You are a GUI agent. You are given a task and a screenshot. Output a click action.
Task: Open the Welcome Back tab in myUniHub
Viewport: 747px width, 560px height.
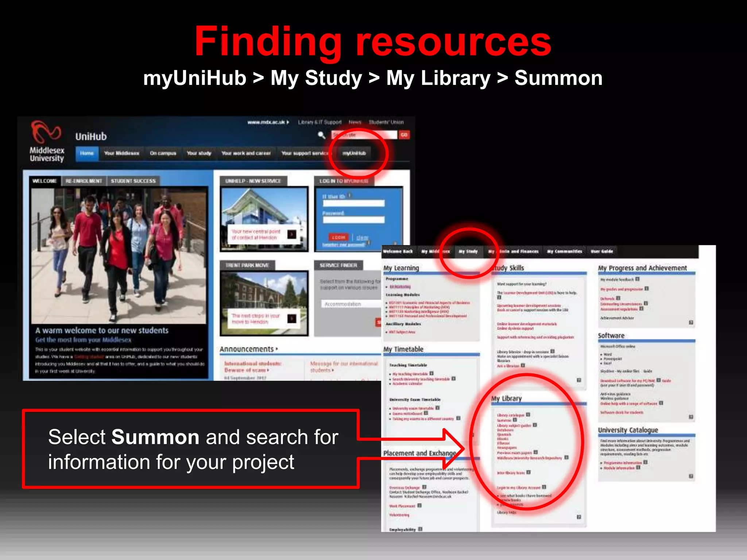(x=398, y=251)
